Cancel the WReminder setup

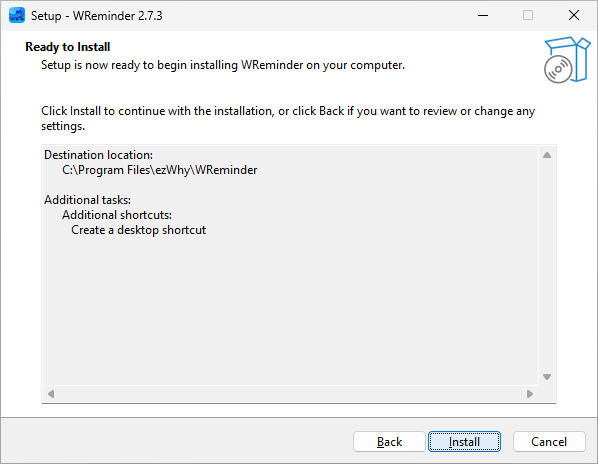[x=549, y=442]
